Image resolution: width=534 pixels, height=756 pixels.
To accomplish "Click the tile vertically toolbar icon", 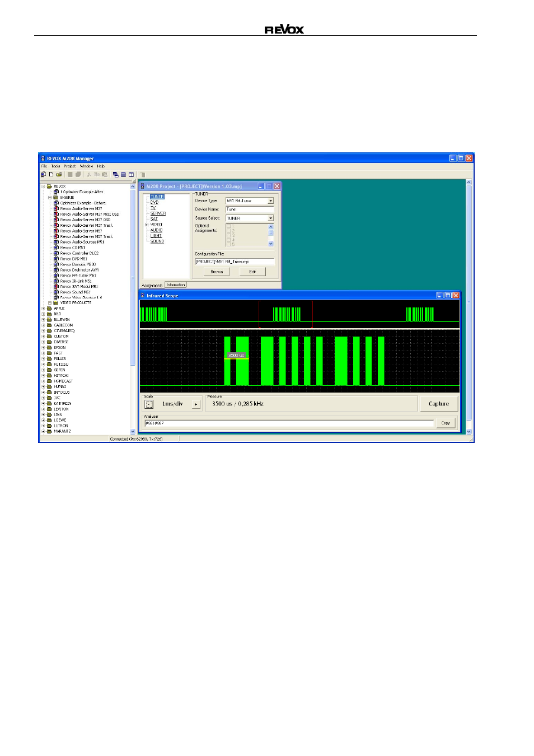I will coord(131,175).
